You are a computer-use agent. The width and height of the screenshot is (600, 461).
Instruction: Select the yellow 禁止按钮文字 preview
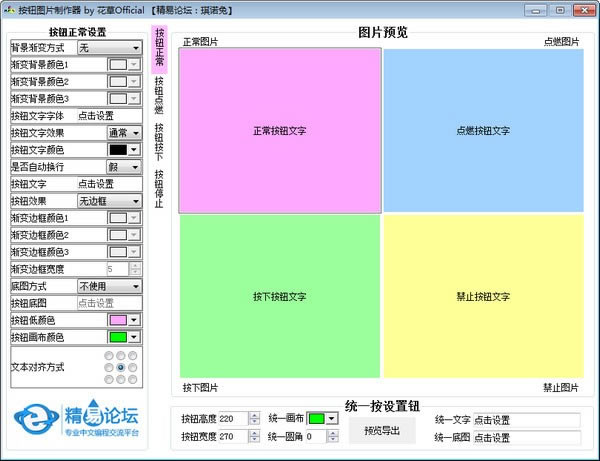(x=484, y=296)
